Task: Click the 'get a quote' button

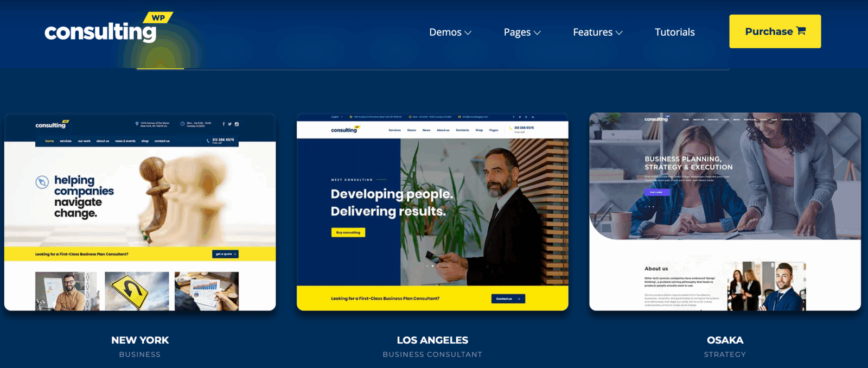Action: tap(225, 254)
